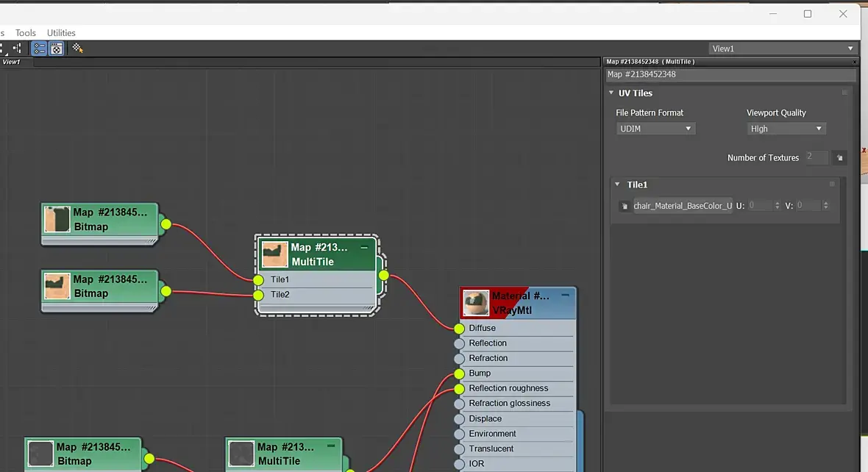Screen dimensions: 868x472
Task: Click the Tile1 input socket on MultiTile
Action: click(x=258, y=280)
